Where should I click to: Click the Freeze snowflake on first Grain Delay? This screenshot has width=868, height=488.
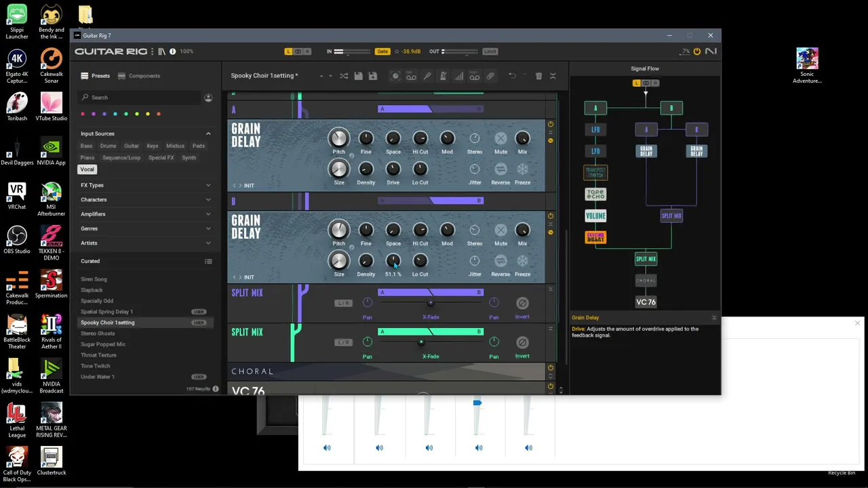coord(522,169)
